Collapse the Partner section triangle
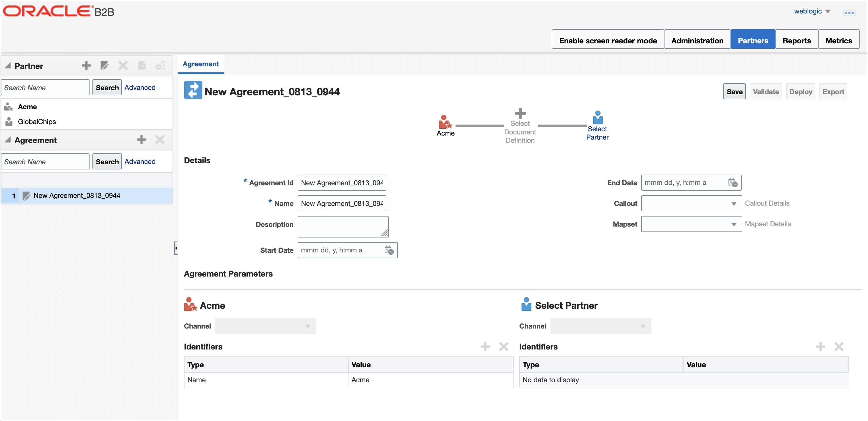Screen dimensions: 868x421 [8, 65]
